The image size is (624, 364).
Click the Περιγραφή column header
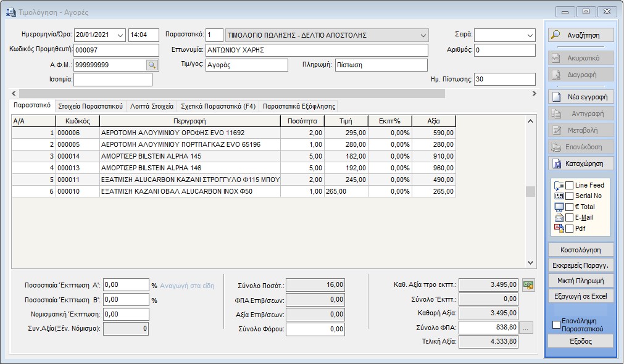[x=190, y=121]
